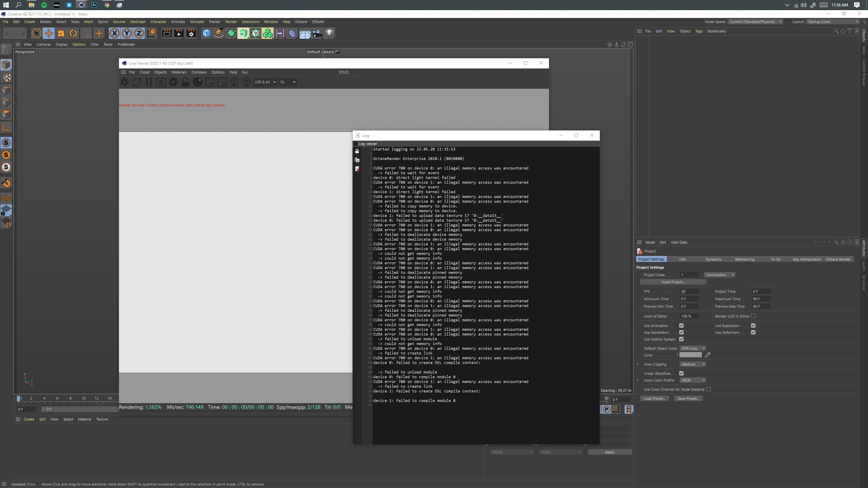Toggle Linear Workflow checkbox

coord(681,373)
